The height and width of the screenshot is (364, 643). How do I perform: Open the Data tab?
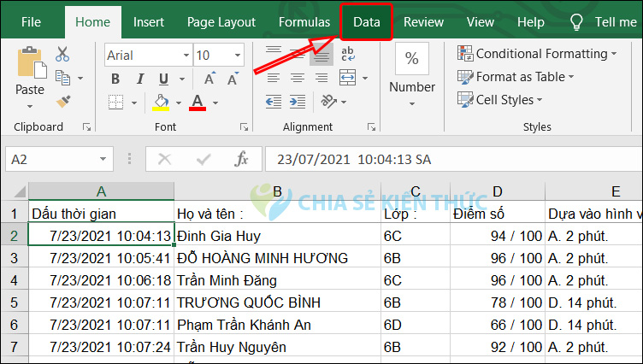tap(367, 22)
